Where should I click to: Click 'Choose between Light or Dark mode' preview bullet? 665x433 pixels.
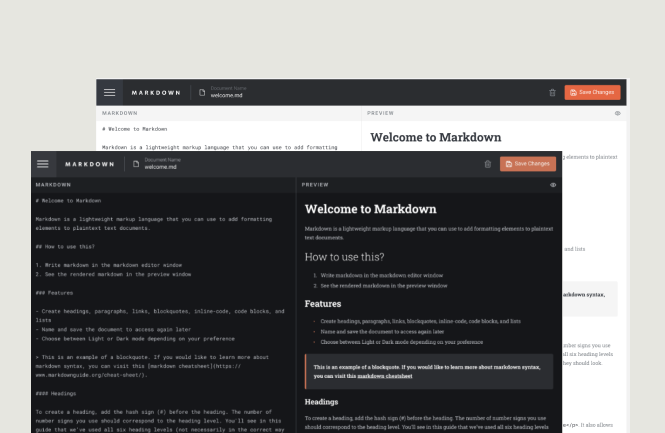(402, 342)
